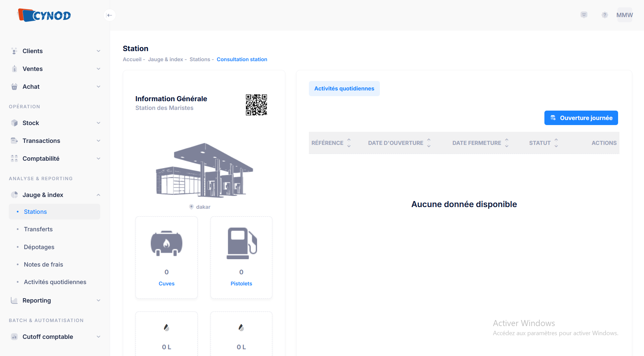Select the Activités quotidiennes tab
This screenshot has width=644, height=356.
(344, 88)
